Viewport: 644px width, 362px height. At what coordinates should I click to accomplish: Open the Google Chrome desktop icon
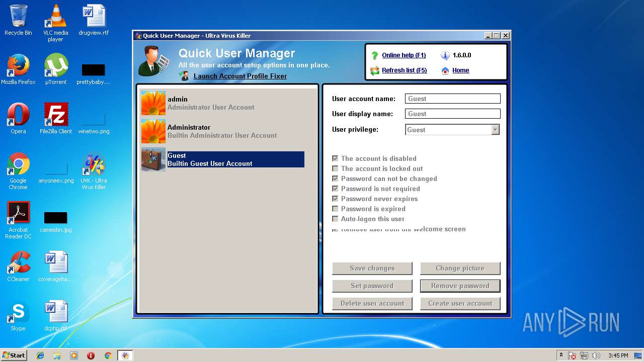tap(18, 171)
